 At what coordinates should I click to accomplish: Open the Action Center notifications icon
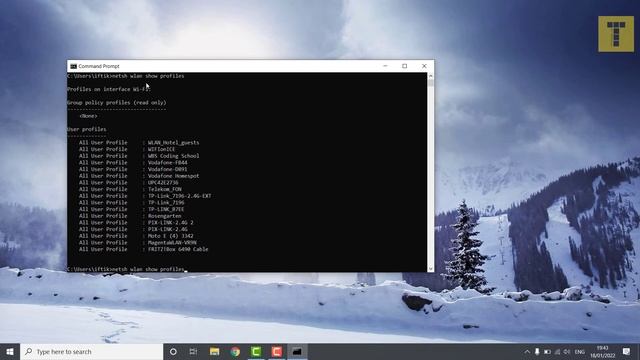(x=627, y=351)
